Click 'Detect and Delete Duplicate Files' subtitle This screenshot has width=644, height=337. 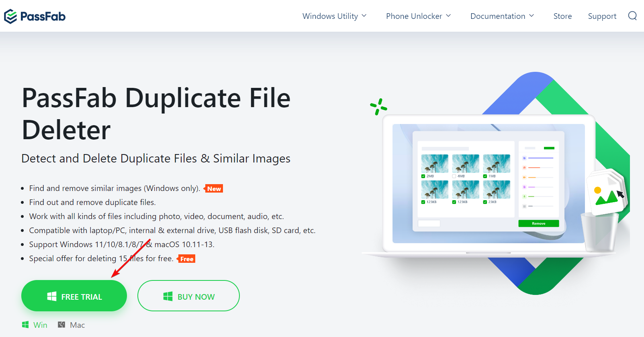point(156,158)
